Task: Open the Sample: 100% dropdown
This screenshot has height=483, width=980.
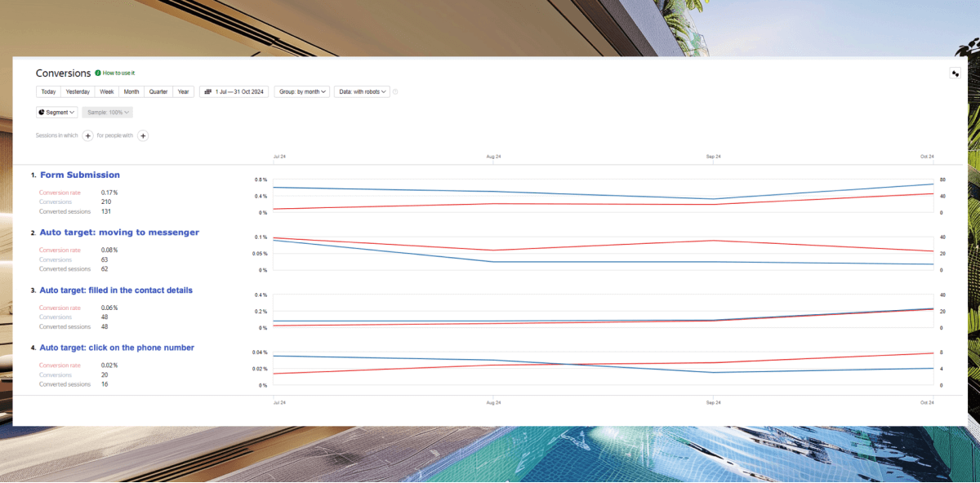Action: pyautogui.click(x=107, y=112)
